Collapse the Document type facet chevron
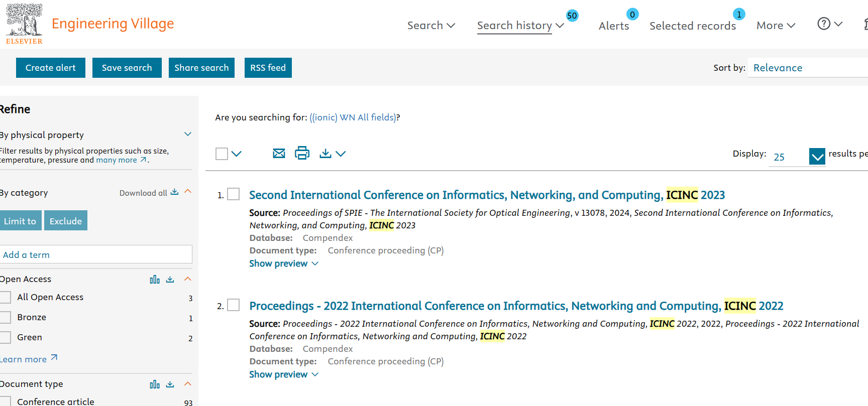The height and width of the screenshot is (406, 868). click(188, 383)
